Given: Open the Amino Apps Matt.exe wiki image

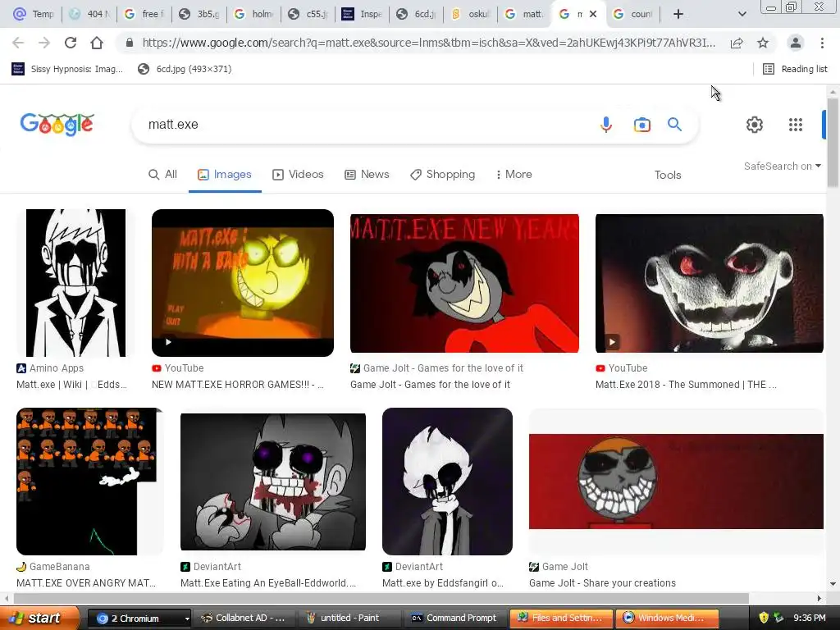Looking at the screenshot, I should pos(75,283).
